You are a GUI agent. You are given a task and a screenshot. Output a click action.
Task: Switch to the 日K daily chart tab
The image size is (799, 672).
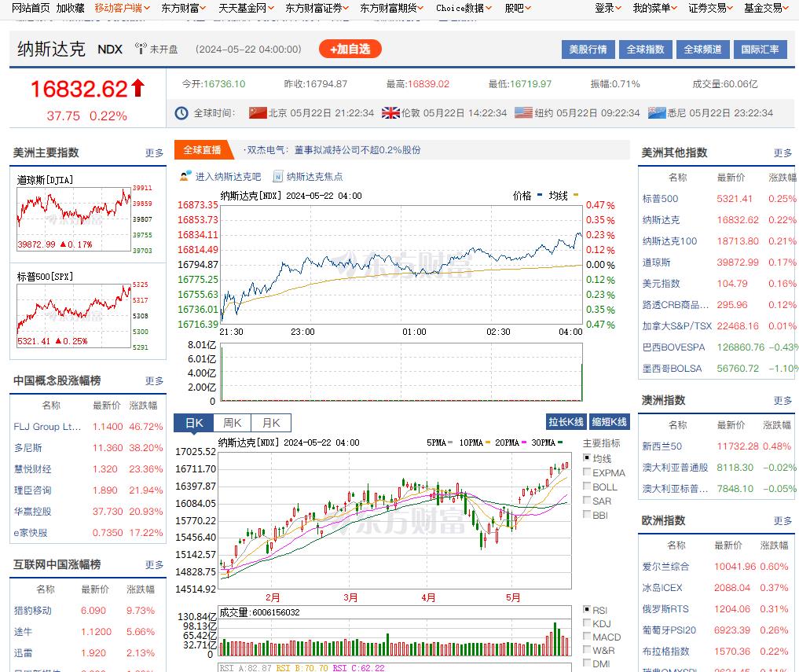pos(193,423)
